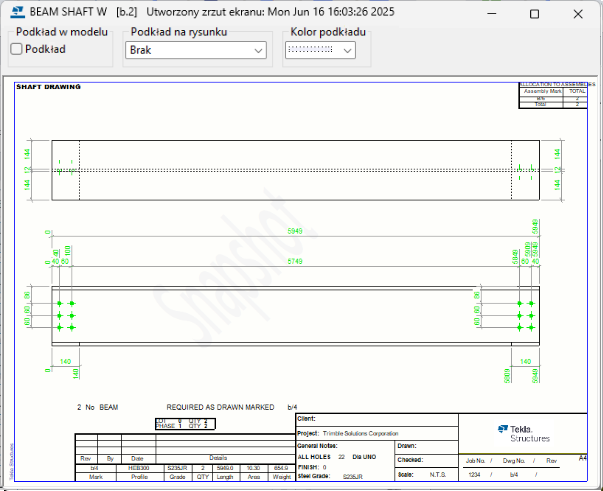Screen dimensions: 603x491
Task: Click the 'Steel Grade:' label
Action: click(314, 476)
